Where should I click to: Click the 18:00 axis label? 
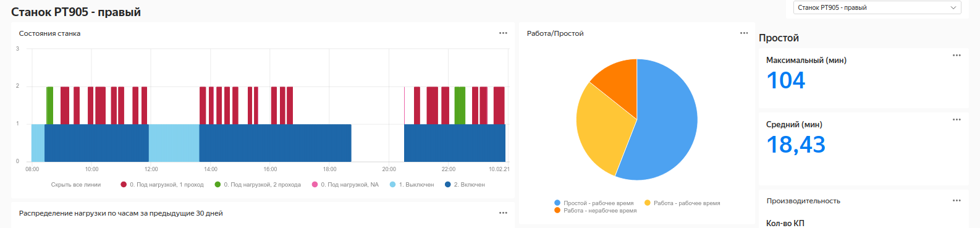(330, 169)
